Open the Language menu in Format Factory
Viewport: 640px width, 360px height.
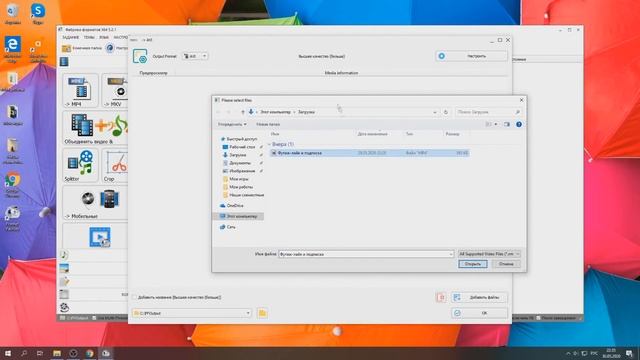tap(104, 38)
